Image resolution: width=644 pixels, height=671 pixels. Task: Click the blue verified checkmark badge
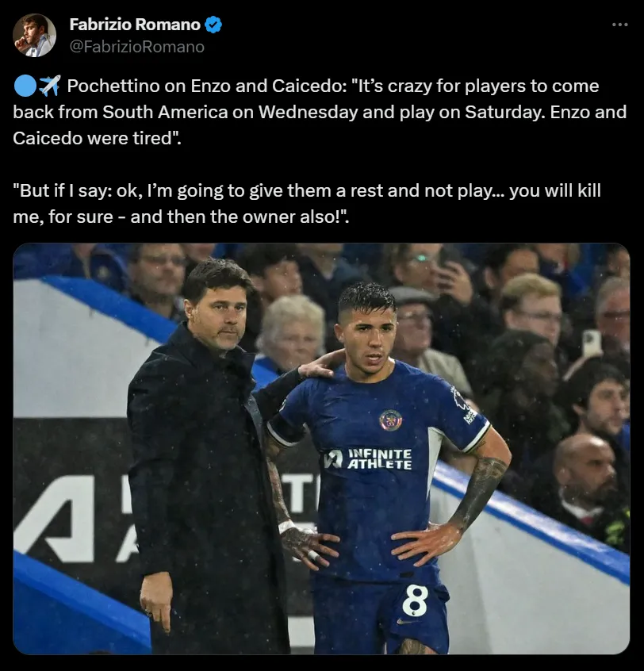[x=213, y=25]
